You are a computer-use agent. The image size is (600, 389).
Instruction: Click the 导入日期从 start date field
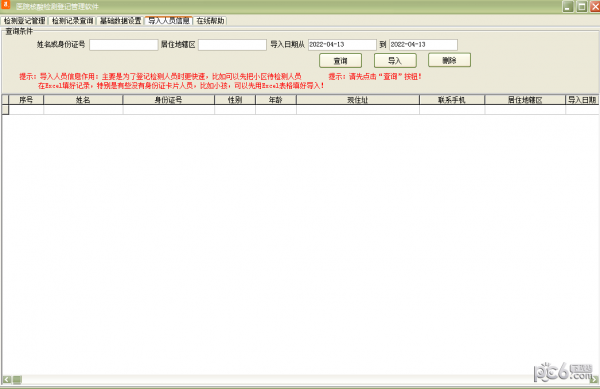[342, 45]
